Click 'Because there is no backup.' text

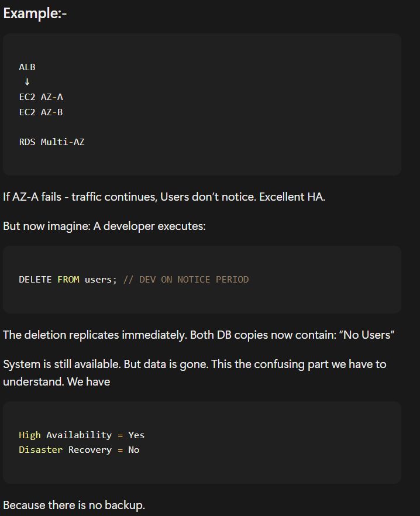click(x=74, y=505)
